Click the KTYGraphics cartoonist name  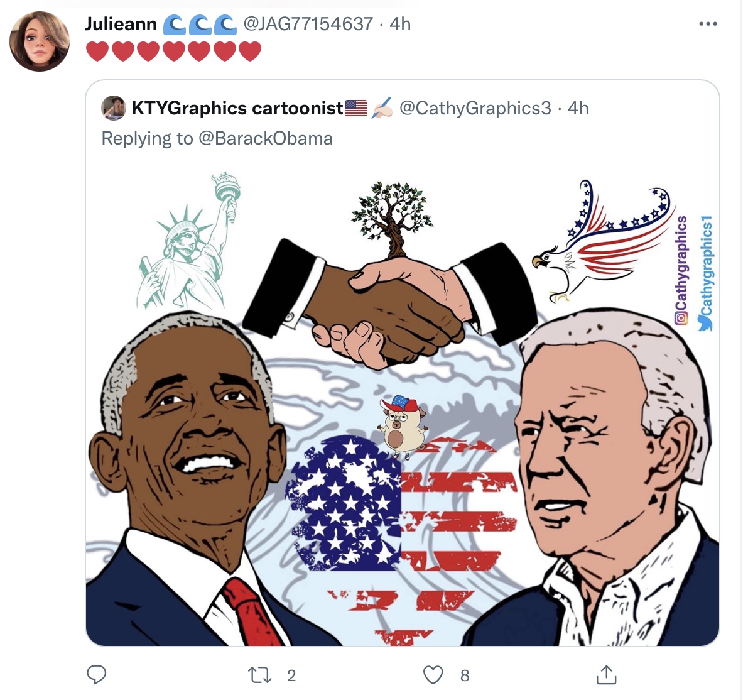(x=237, y=108)
